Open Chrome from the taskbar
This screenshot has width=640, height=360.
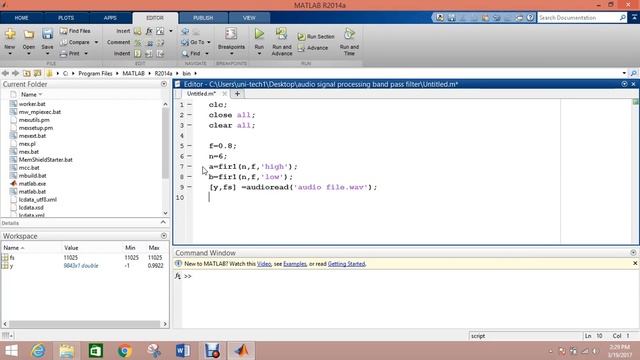(125, 351)
